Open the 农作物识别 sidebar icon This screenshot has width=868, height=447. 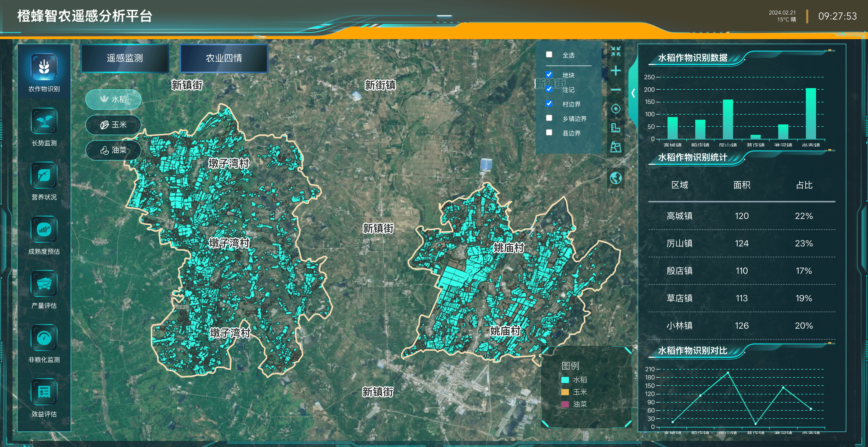coord(44,67)
